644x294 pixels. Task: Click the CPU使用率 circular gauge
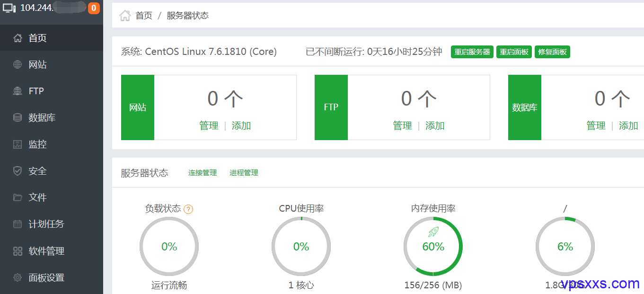(301, 246)
